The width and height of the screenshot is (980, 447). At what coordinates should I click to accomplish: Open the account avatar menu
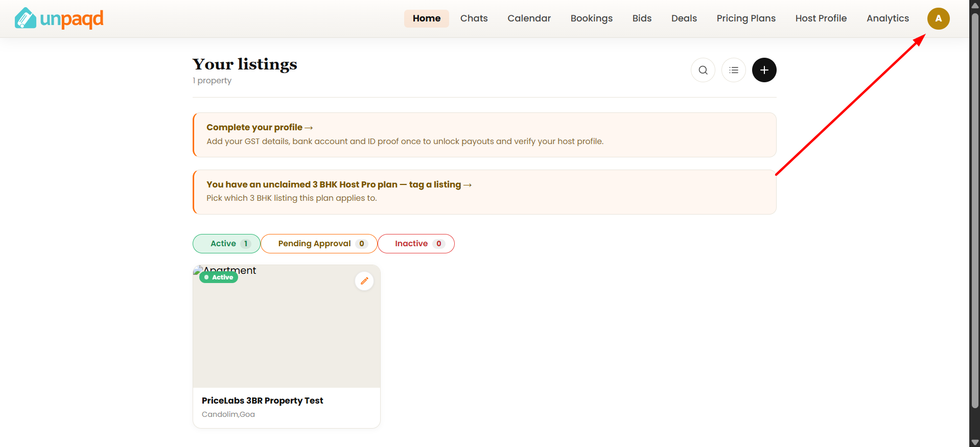[x=939, y=18]
